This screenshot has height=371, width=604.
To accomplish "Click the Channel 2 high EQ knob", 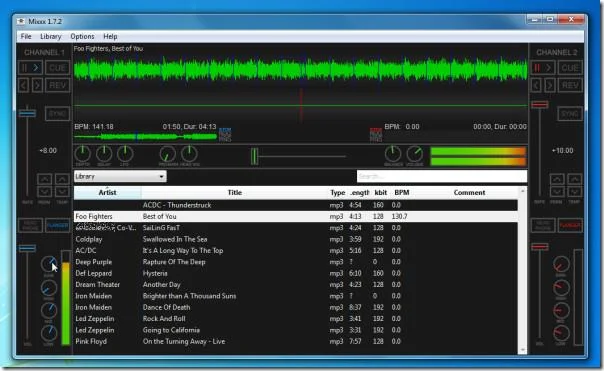I will click(561, 287).
